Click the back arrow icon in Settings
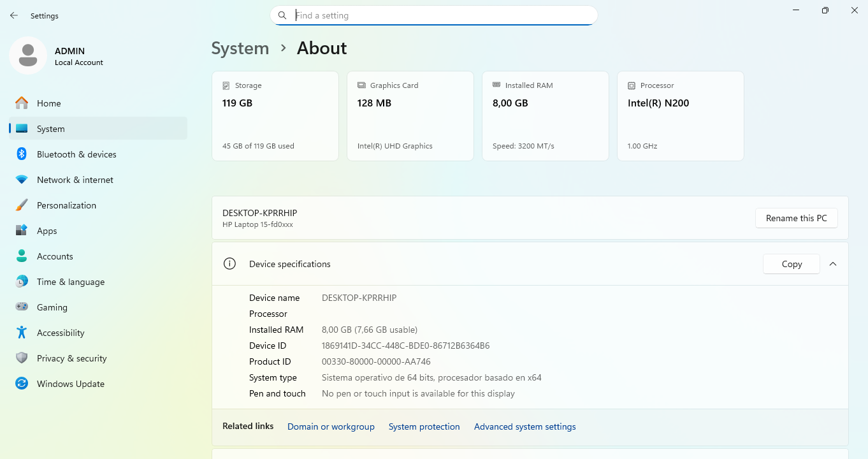The height and width of the screenshot is (459, 868). point(14,15)
